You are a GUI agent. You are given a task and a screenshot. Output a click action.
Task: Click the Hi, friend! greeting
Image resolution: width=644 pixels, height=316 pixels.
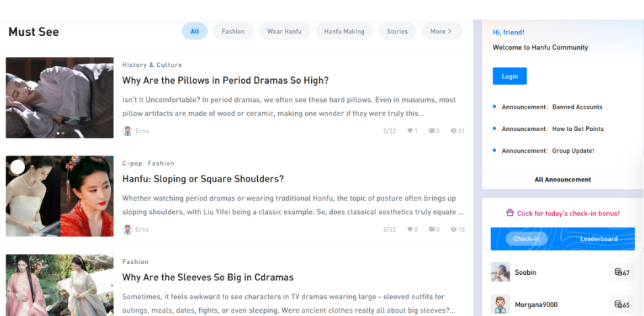(508, 32)
